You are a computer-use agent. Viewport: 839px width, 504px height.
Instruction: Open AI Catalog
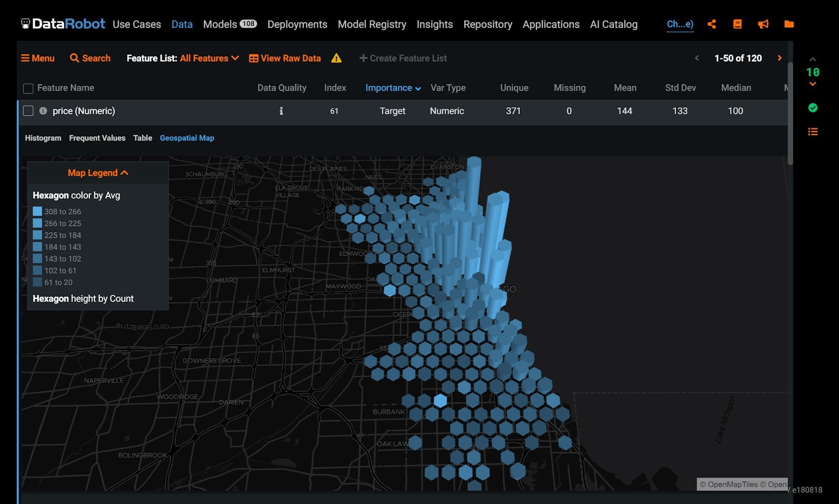tap(613, 24)
